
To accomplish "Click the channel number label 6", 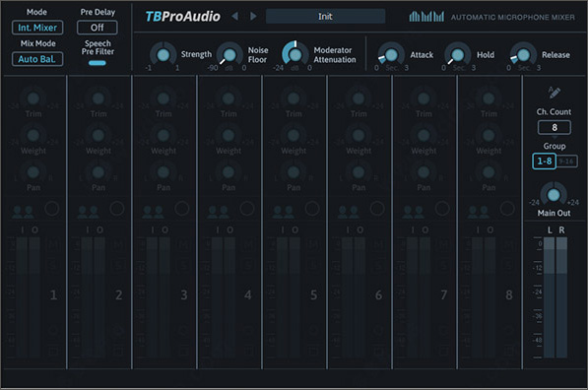I will [x=379, y=295].
